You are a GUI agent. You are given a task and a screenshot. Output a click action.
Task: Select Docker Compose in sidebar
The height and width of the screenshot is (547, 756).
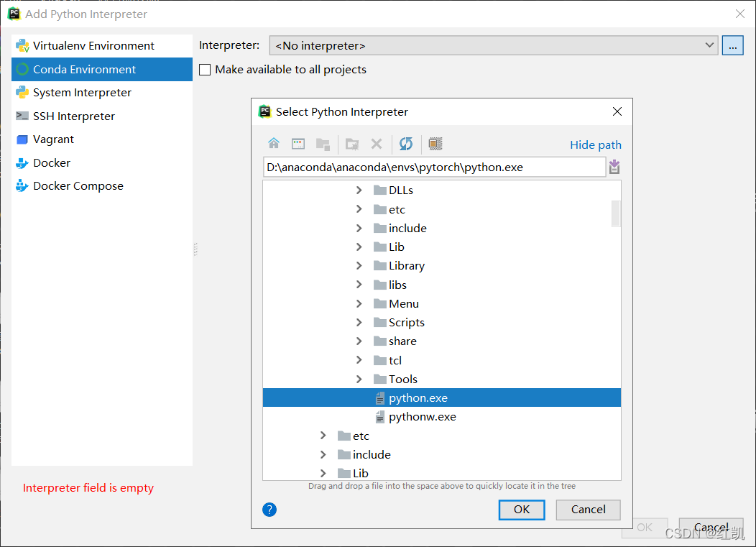coord(102,186)
